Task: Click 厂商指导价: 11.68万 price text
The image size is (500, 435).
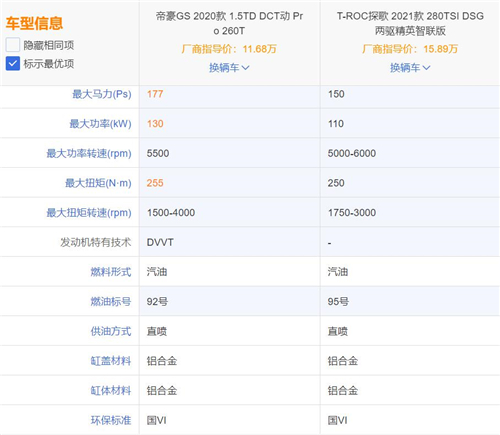Action: click(x=229, y=49)
